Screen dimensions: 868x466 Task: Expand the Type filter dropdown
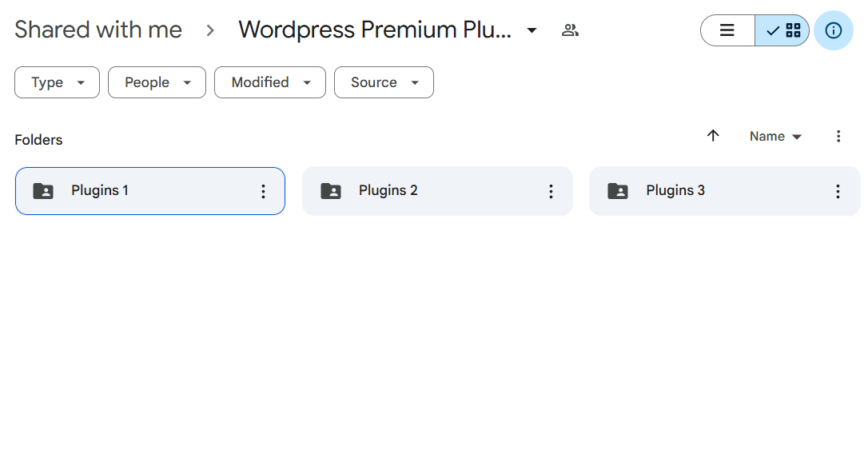(x=57, y=82)
